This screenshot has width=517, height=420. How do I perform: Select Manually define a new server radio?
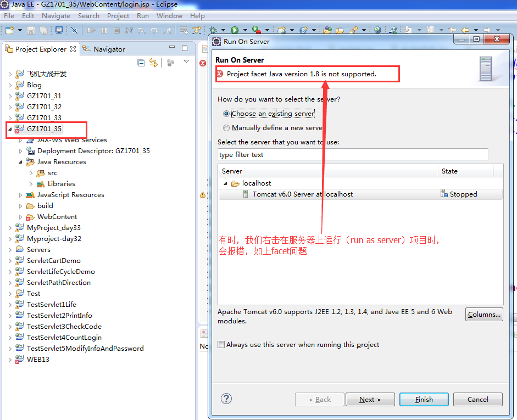click(x=226, y=128)
